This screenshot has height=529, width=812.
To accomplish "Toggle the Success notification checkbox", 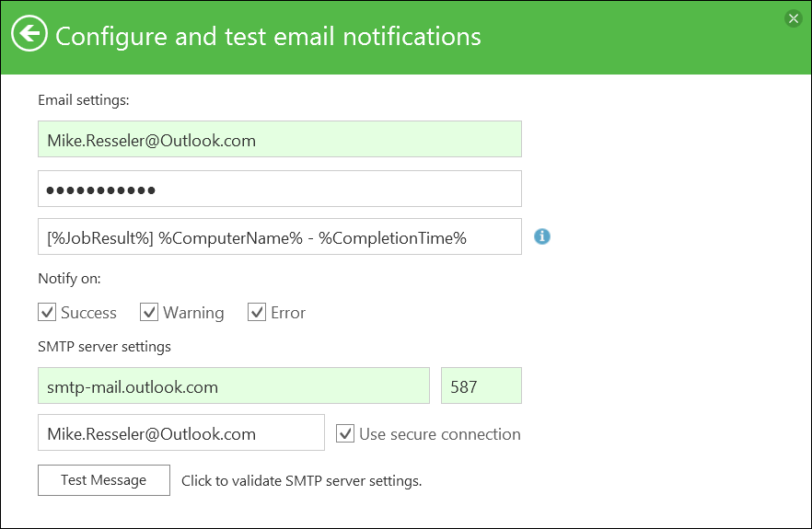I will [48, 313].
